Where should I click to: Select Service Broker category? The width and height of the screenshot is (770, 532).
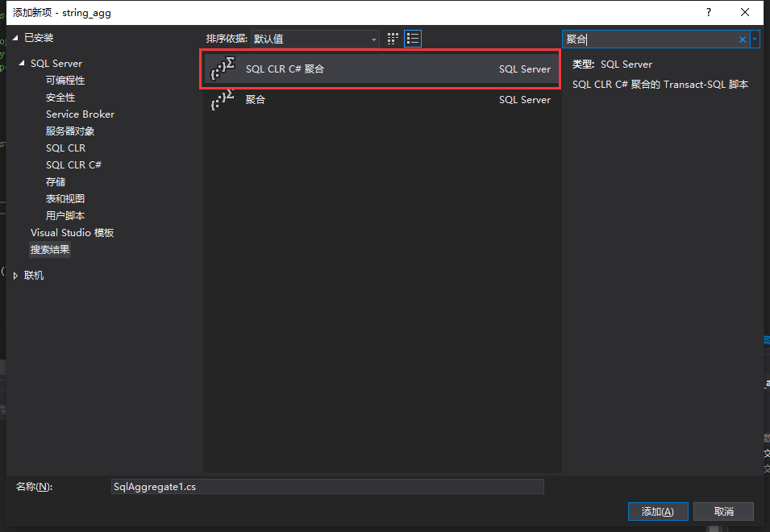[x=80, y=114]
